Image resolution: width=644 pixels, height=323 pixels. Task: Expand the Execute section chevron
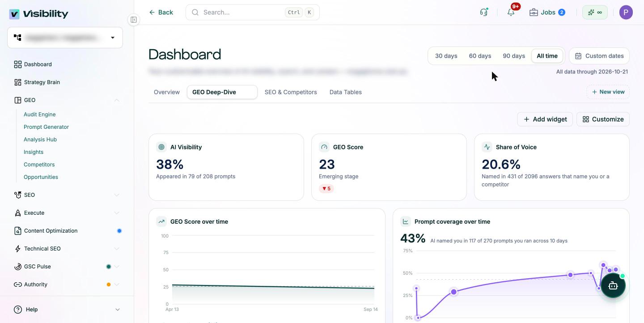point(117,213)
